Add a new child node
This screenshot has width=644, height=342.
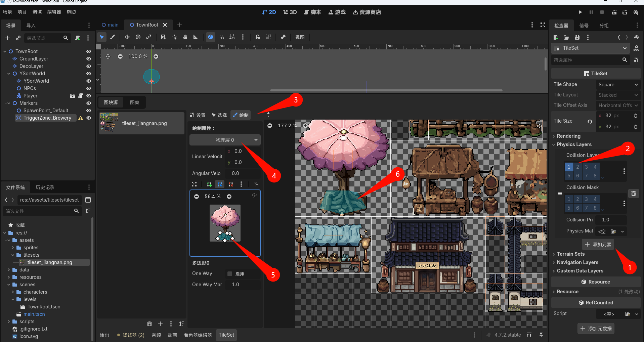7,38
